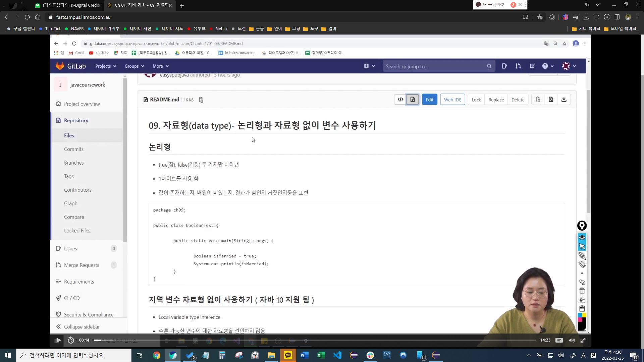644x362 pixels.
Task: Copy file path next to README.md
Action: (x=201, y=100)
